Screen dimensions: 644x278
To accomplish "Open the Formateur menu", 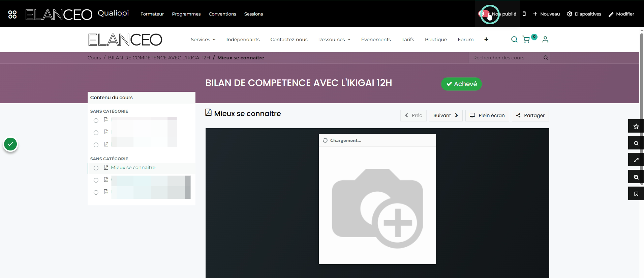I will click(152, 14).
